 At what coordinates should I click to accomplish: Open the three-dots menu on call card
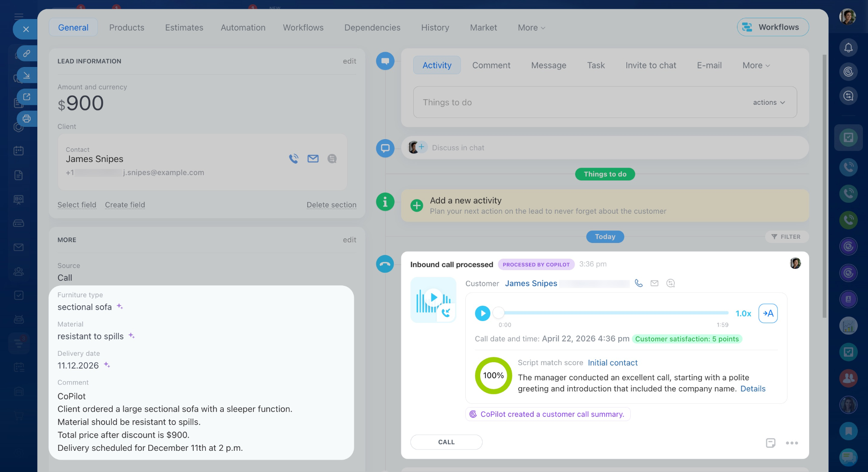[x=792, y=443]
